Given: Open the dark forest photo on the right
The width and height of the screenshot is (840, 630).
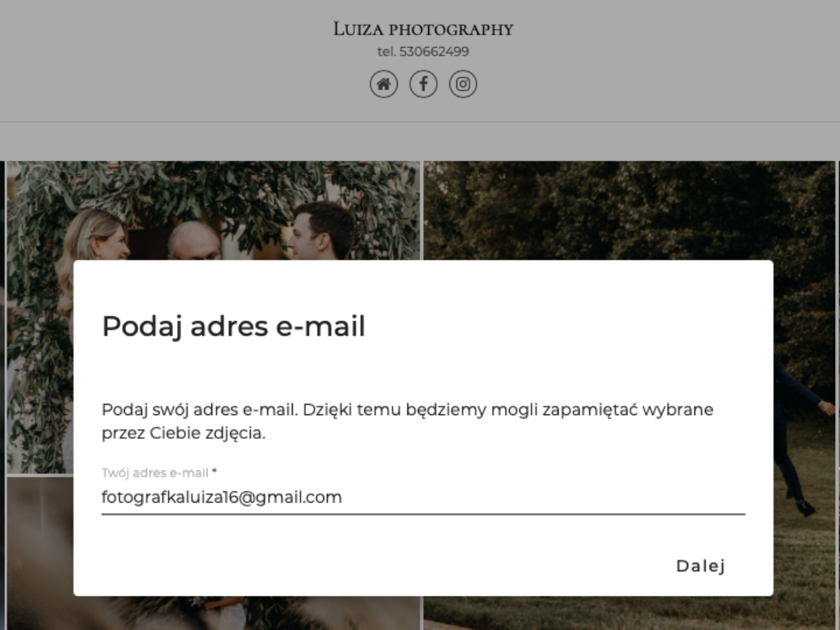Looking at the screenshot, I should click(x=630, y=210).
